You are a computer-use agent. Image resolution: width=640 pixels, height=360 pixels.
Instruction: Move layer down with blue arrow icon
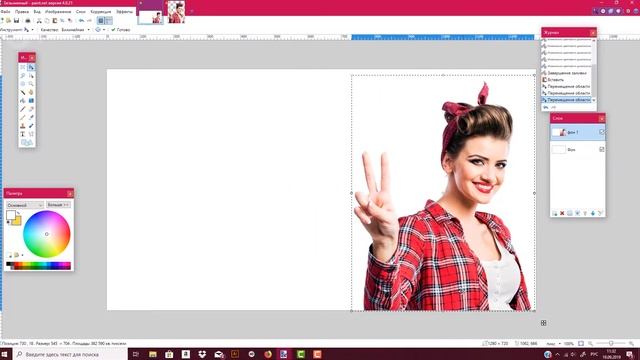click(x=593, y=213)
